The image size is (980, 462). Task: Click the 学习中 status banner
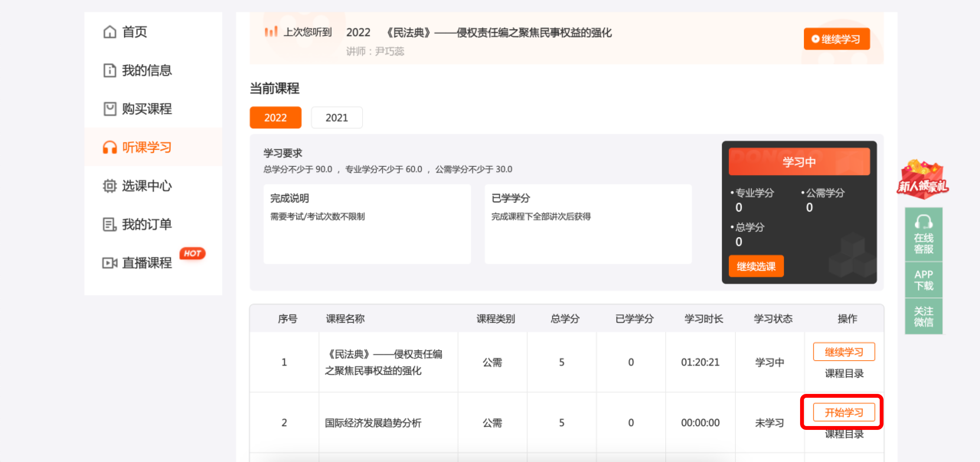pos(799,161)
